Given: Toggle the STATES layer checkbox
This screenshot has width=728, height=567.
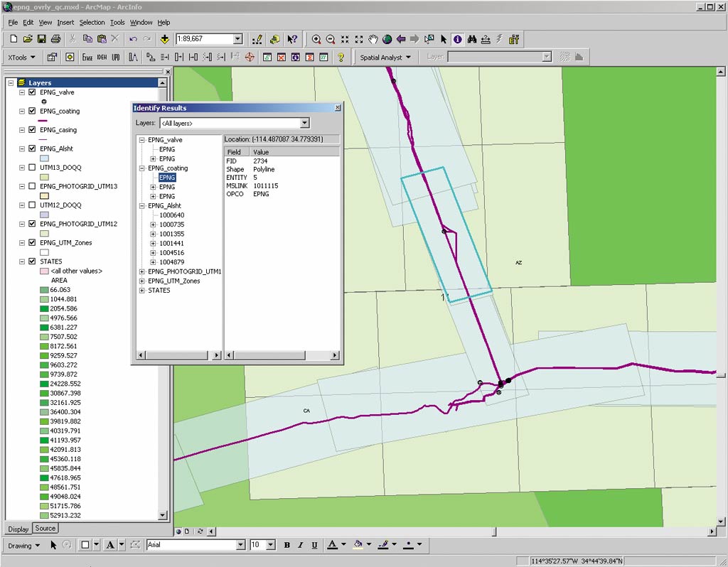Looking at the screenshot, I should coord(32,261).
